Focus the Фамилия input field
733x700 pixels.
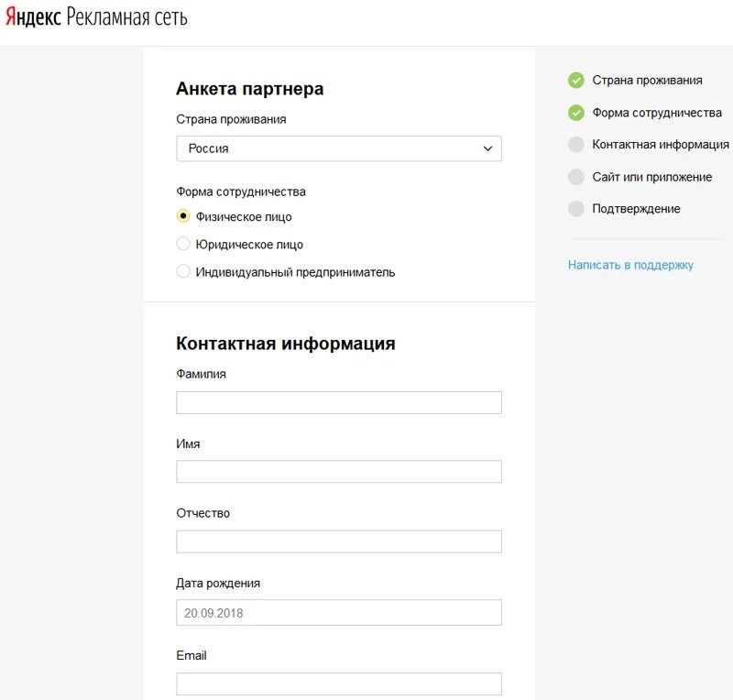tap(338, 403)
